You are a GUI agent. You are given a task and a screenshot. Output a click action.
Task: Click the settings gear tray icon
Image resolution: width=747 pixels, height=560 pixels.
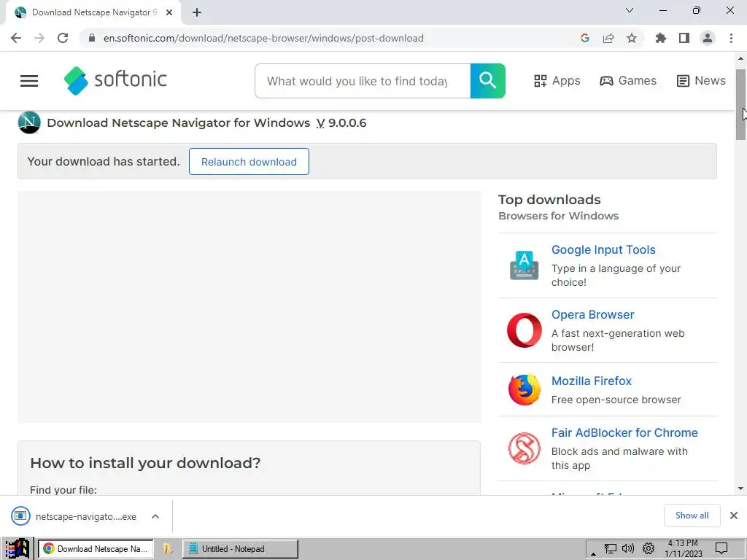pyautogui.click(x=648, y=548)
